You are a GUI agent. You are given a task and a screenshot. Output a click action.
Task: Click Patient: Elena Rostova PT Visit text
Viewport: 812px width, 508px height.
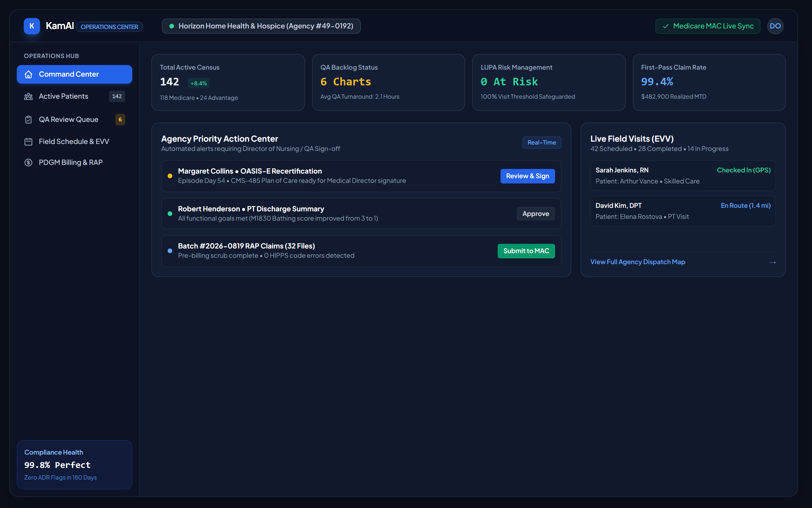tap(642, 217)
